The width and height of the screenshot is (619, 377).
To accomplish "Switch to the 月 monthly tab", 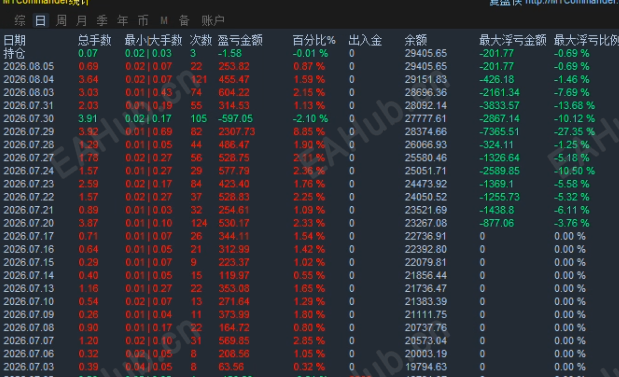I will (82, 20).
